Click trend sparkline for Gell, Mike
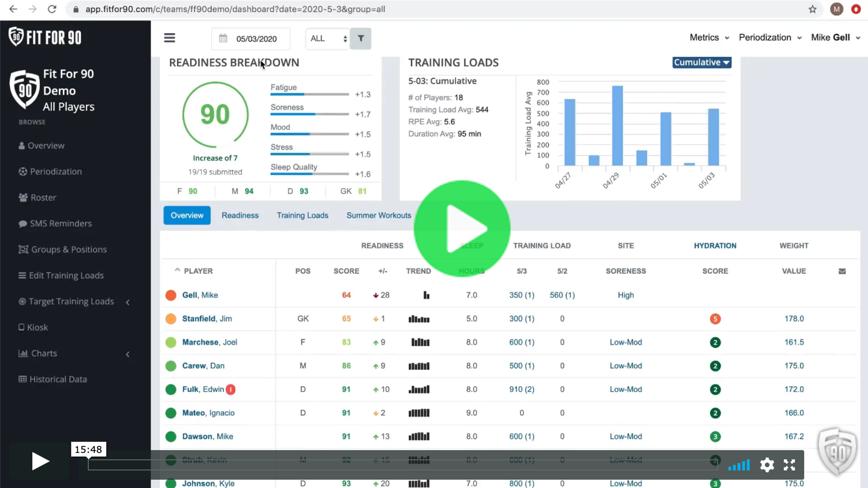Screen dimensions: 868x488 pos(426,295)
